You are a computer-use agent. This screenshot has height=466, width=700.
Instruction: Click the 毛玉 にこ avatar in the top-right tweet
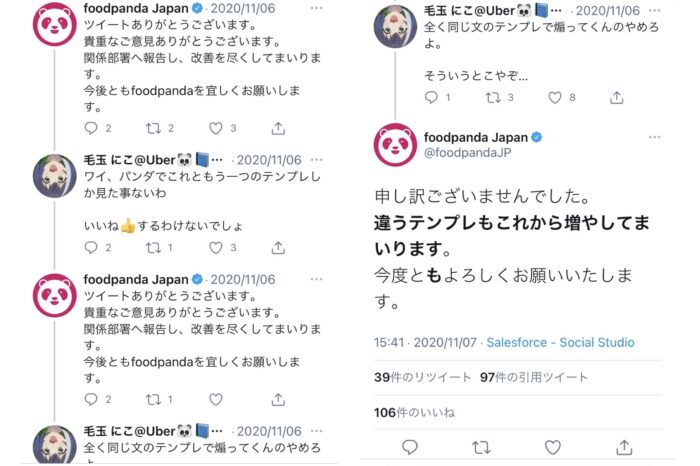tap(395, 24)
